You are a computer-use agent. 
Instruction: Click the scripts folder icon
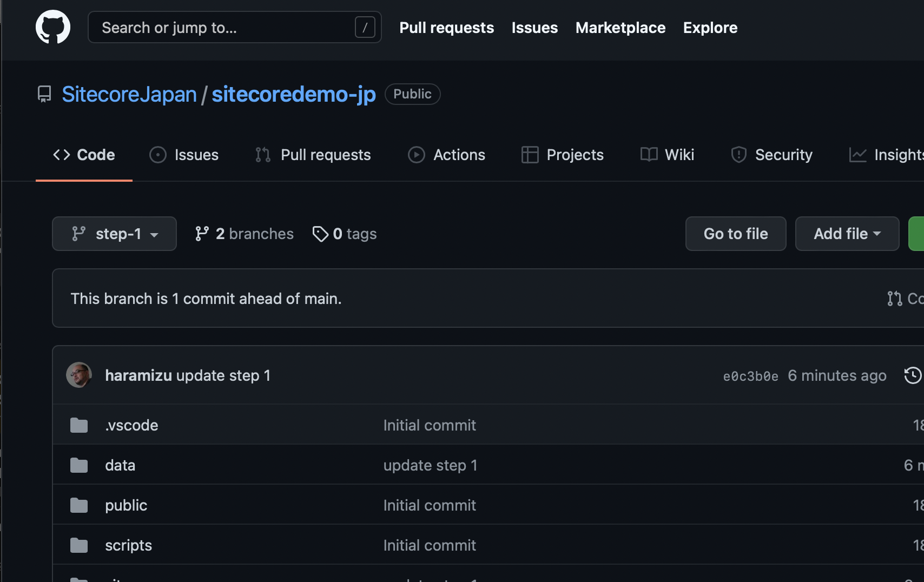coord(79,545)
